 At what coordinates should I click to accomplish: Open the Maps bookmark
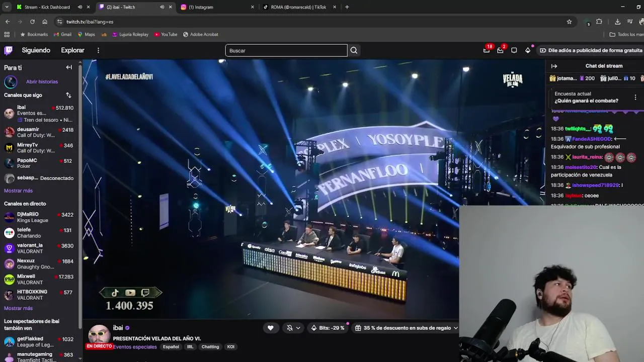coord(86,34)
